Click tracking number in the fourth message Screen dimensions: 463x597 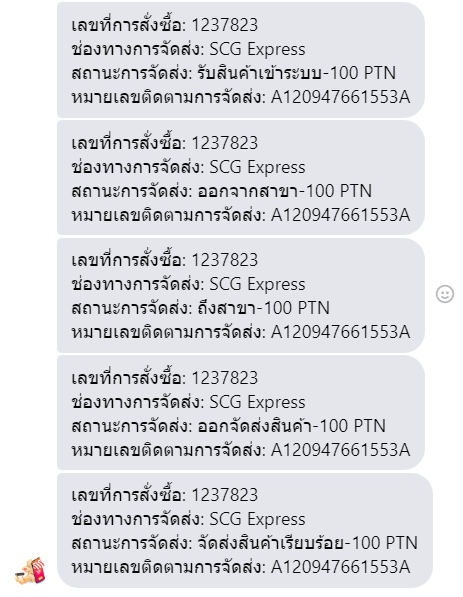tap(340, 450)
